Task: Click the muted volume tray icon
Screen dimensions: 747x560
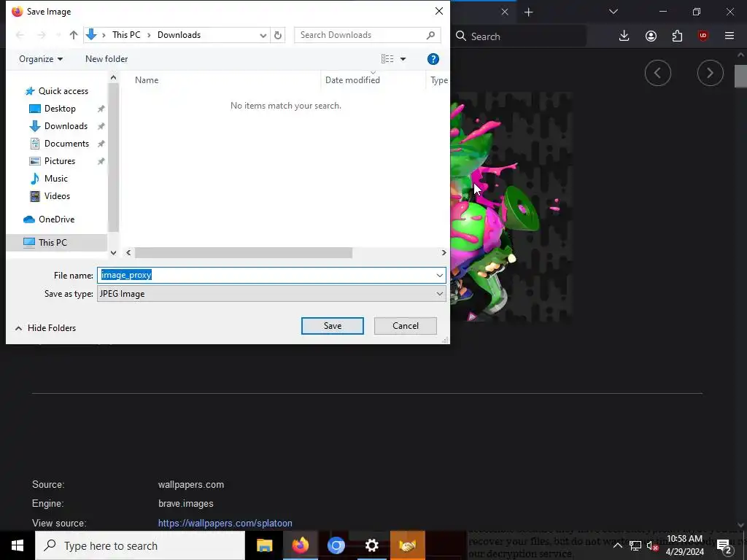Action: pos(651,545)
